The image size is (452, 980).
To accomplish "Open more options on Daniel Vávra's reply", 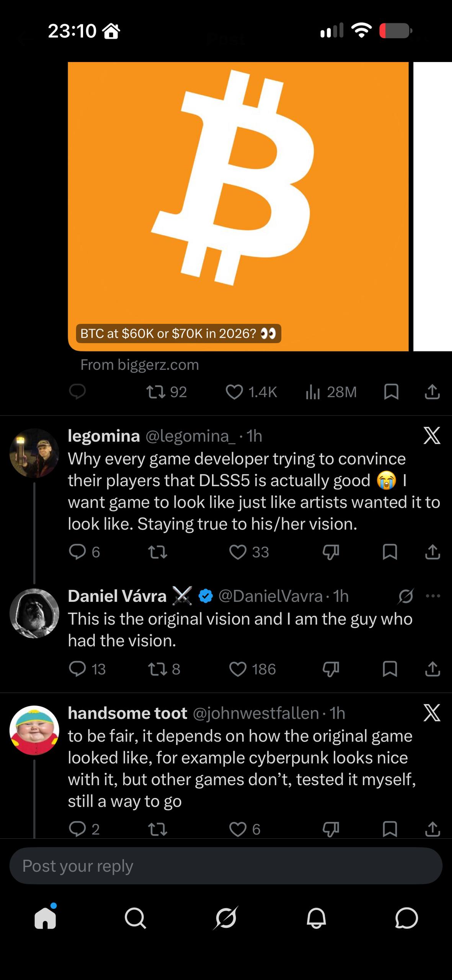I will [433, 596].
